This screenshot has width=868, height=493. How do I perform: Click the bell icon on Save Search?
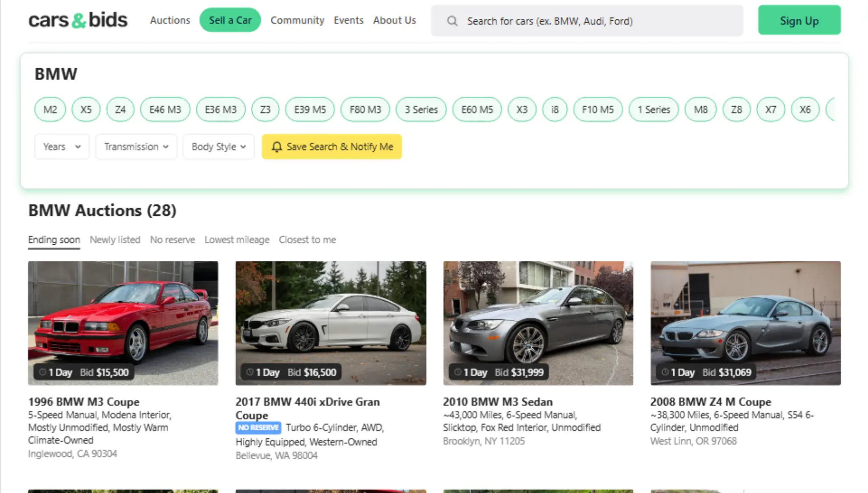pyautogui.click(x=277, y=147)
